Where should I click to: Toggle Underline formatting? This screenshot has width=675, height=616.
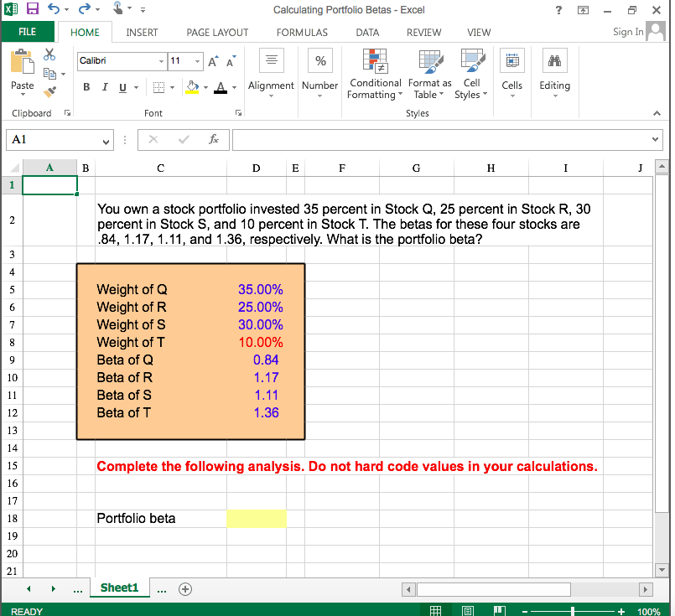click(x=122, y=88)
